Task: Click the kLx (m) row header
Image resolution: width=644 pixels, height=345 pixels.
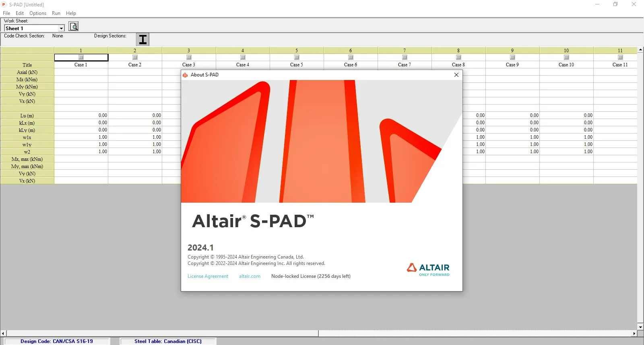Action: pos(27,123)
